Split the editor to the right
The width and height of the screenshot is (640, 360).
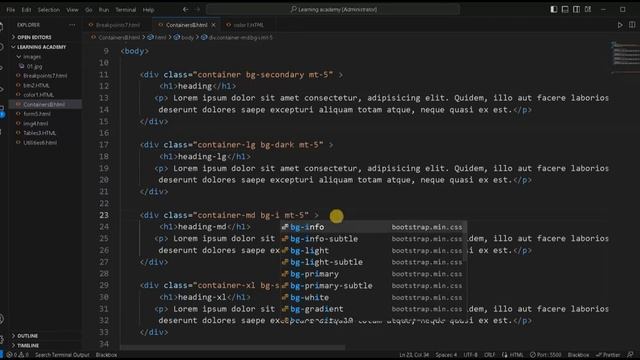tap(632, 25)
